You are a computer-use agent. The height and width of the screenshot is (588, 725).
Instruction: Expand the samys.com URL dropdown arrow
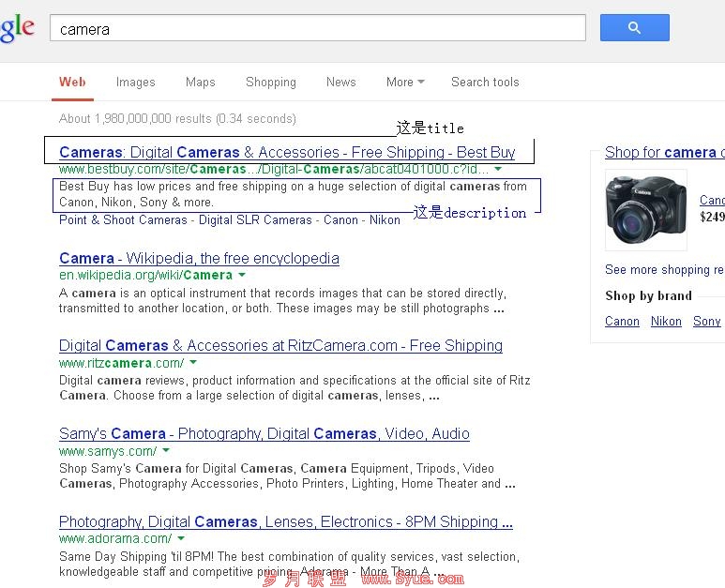tap(166, 450)
